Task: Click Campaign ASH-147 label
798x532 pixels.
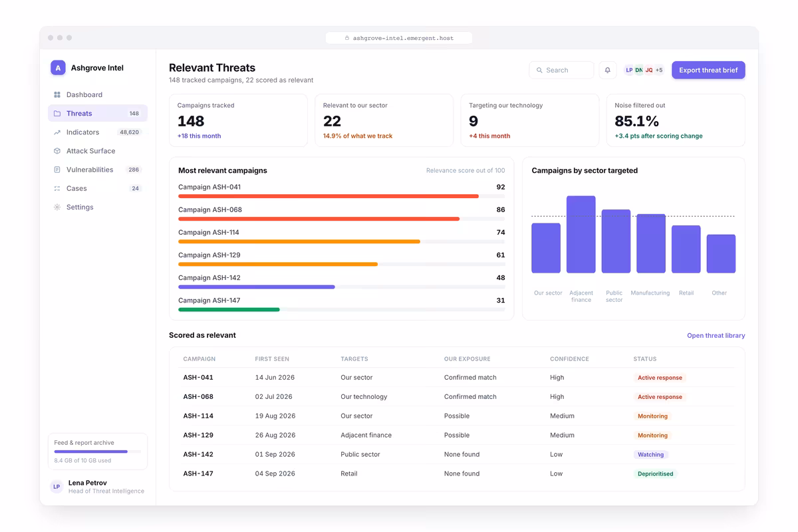Action: coord(209,301)
